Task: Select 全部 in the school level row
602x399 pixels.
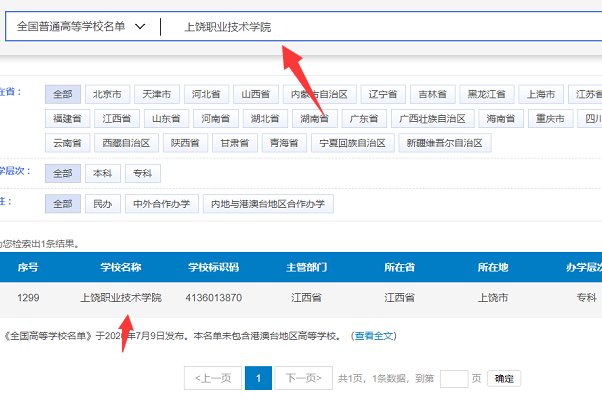Action: pyautogui.click(x=63, y=174)
